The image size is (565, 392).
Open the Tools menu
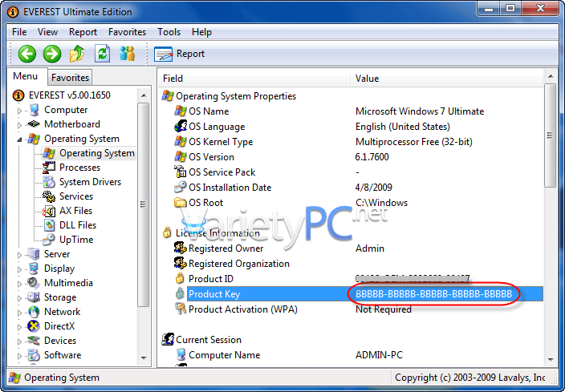[x=169, y=32]
